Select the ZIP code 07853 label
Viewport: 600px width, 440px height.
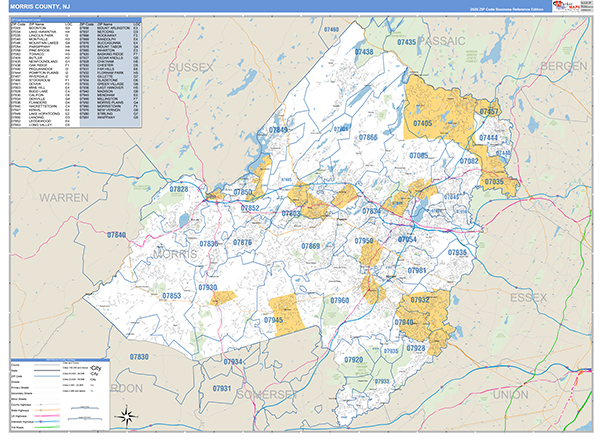click(x=172, y=296)
